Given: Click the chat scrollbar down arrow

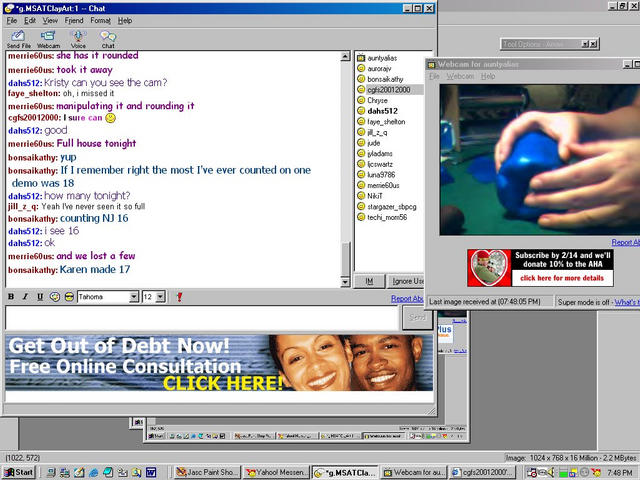Looking at the screenshot, I should click(x=345, y=282).
